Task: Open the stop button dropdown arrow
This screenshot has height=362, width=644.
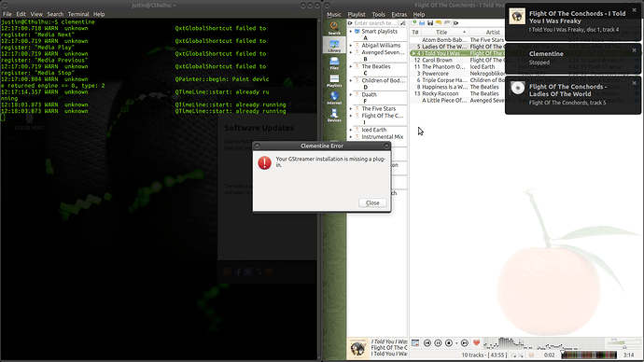Action: (456, 343)
